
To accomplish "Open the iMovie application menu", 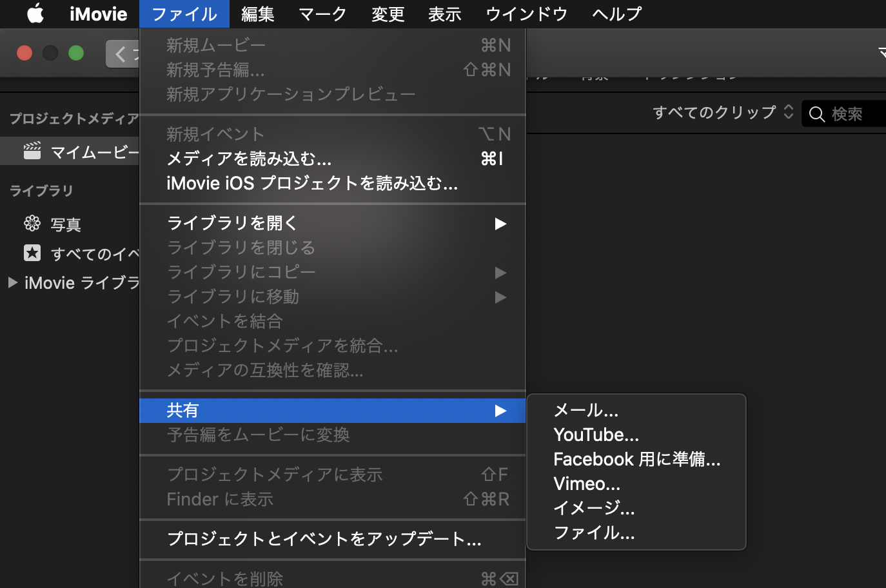I will pos(98,14).
